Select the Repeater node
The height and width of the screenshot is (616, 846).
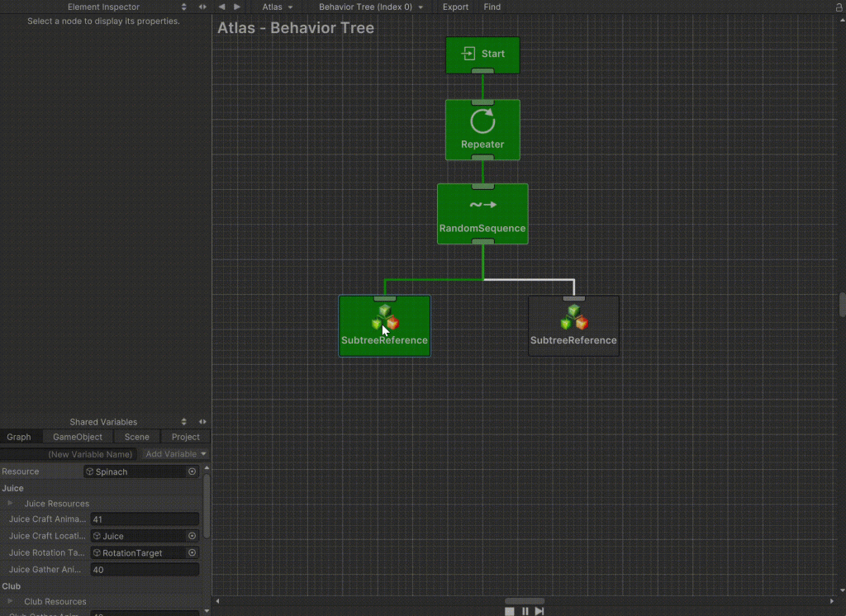tap(482, 130)
